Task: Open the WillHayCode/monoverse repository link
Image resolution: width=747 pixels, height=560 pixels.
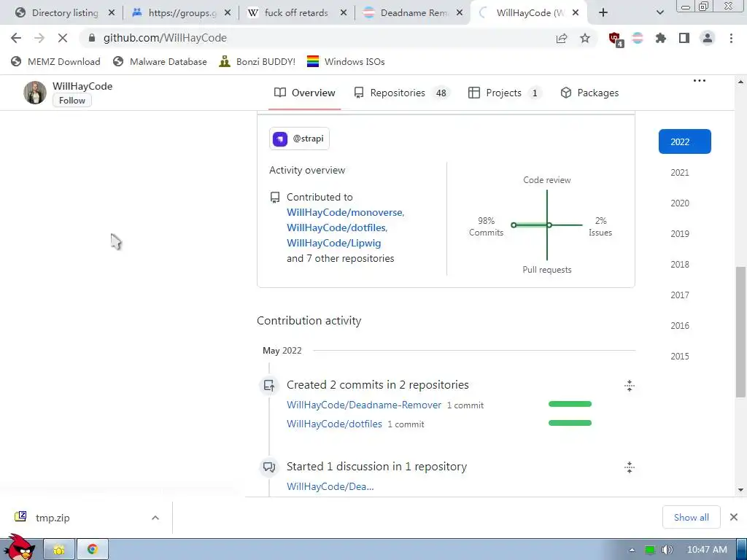Action: [345, 212]
